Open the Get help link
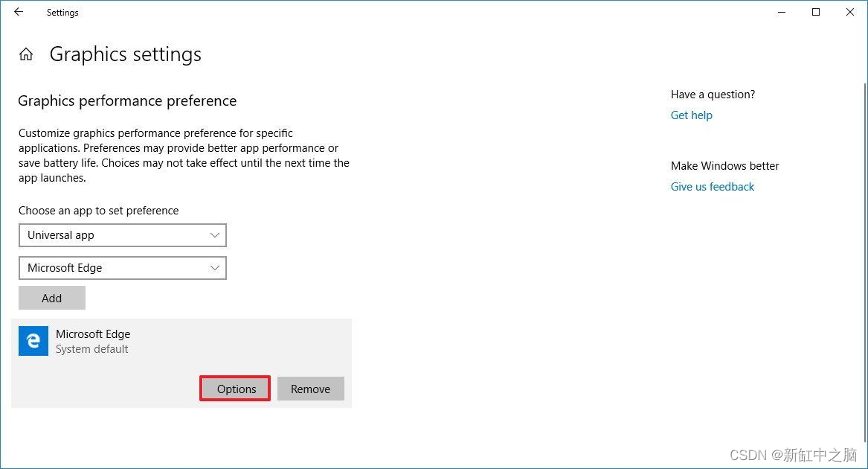Viewport: 868px width, 469px height. 692,115
